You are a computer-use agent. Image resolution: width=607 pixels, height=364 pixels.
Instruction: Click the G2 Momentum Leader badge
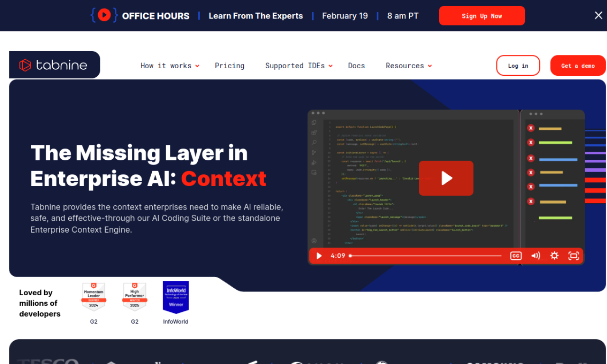(x=94, y=296)
